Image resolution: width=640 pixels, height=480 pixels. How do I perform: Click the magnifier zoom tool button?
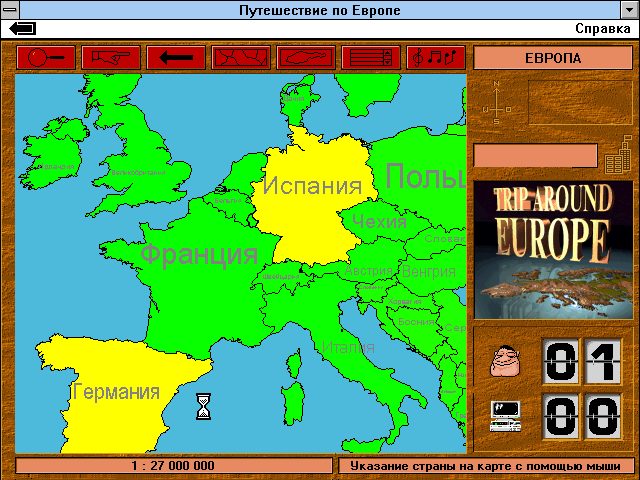[46, 58]
